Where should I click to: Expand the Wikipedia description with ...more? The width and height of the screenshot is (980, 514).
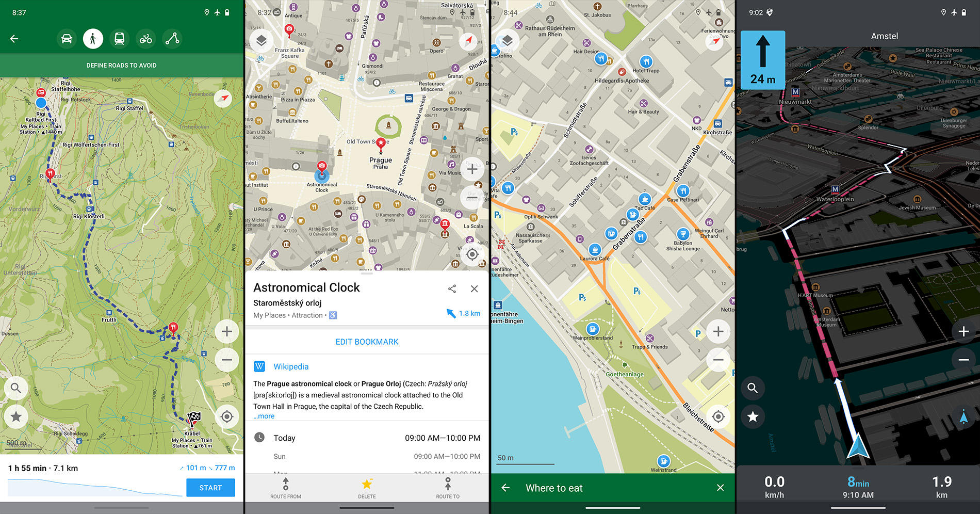264,416
